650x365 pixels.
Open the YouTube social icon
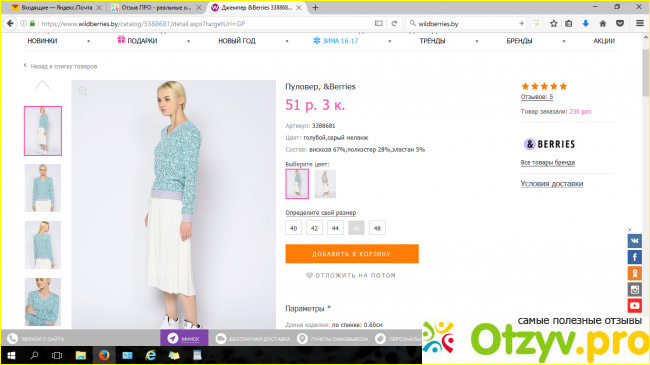[x=634, y=306]
